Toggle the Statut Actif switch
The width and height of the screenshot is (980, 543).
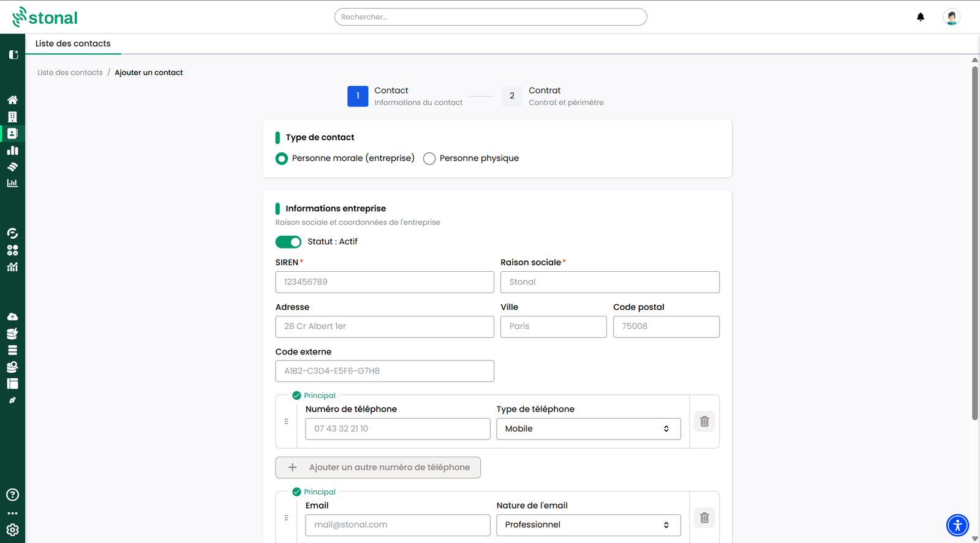pyautogui.click(x=288, y=242)
